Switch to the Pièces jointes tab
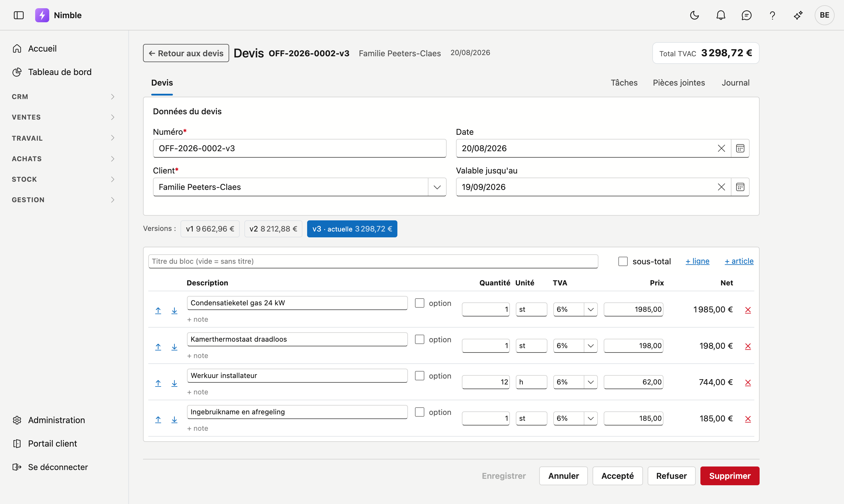This screenshot has height=504, width=844. [679, 83]
